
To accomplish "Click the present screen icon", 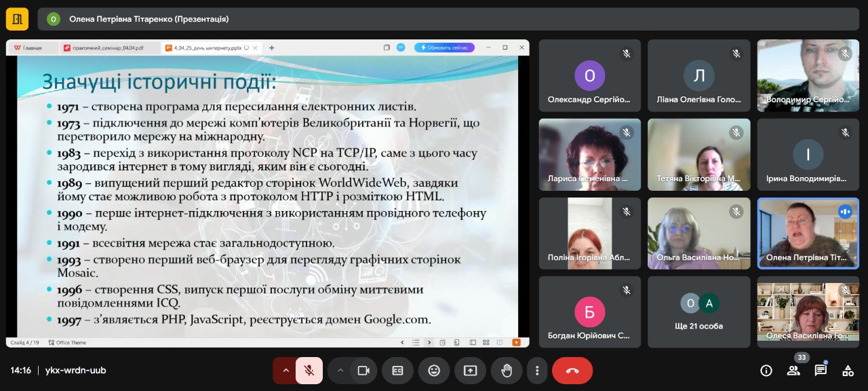I will [470, 371].
